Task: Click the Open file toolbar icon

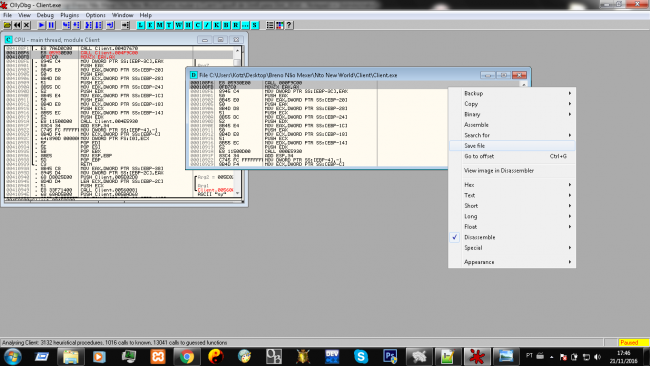Action: coord(7,25)
